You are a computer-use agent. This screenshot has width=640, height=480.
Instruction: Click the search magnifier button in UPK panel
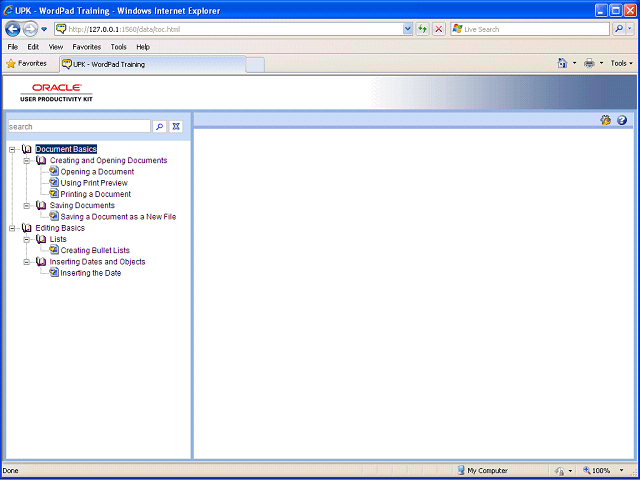[x=160, y=127]
